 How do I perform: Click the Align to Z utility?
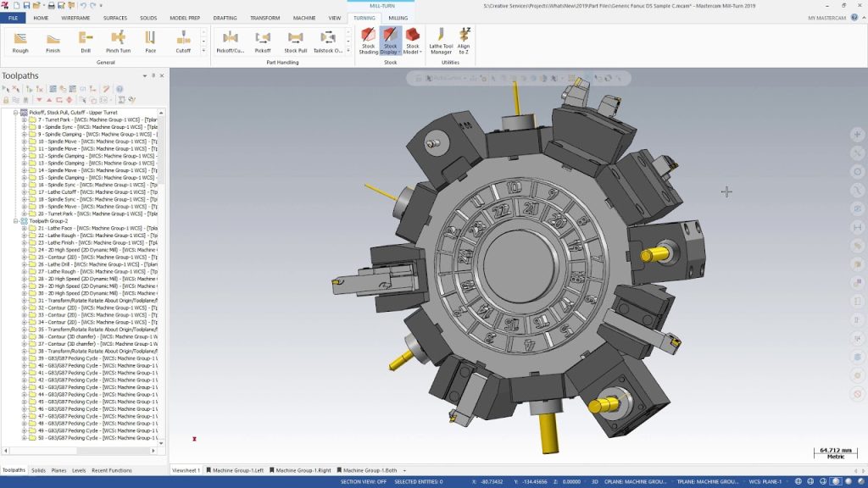(464, 42)
